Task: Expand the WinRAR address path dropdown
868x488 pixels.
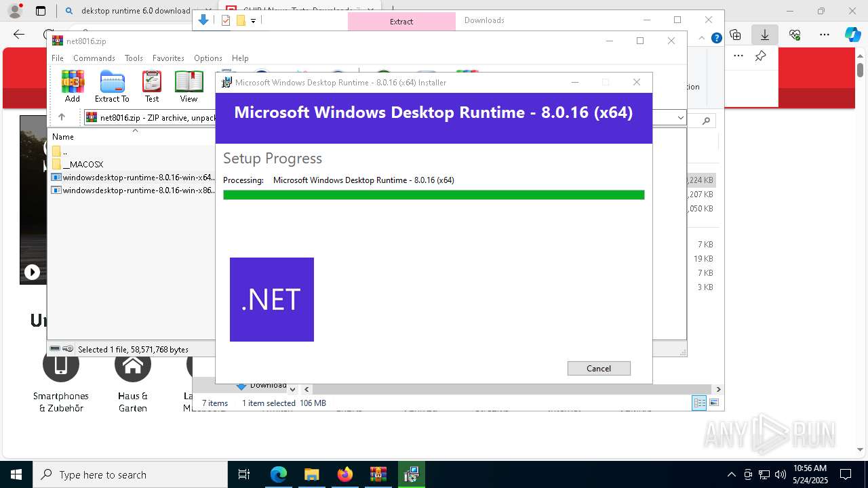Action: [680, 118]
